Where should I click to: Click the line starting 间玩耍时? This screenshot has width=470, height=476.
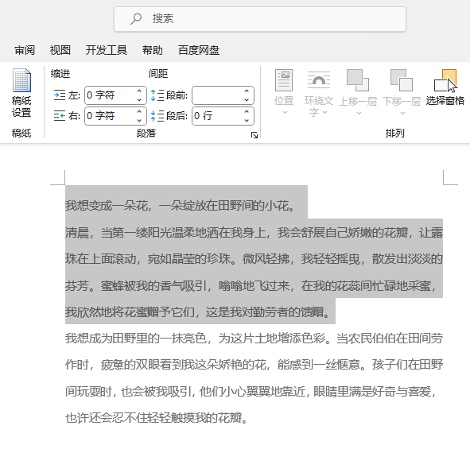(x=251, y=392)
